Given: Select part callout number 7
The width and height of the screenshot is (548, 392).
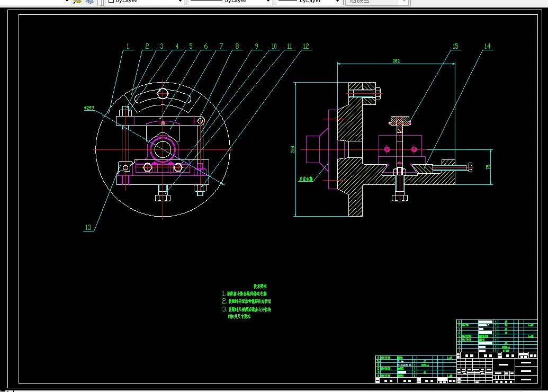Looking at the screenshot, I should click(221, 46).
